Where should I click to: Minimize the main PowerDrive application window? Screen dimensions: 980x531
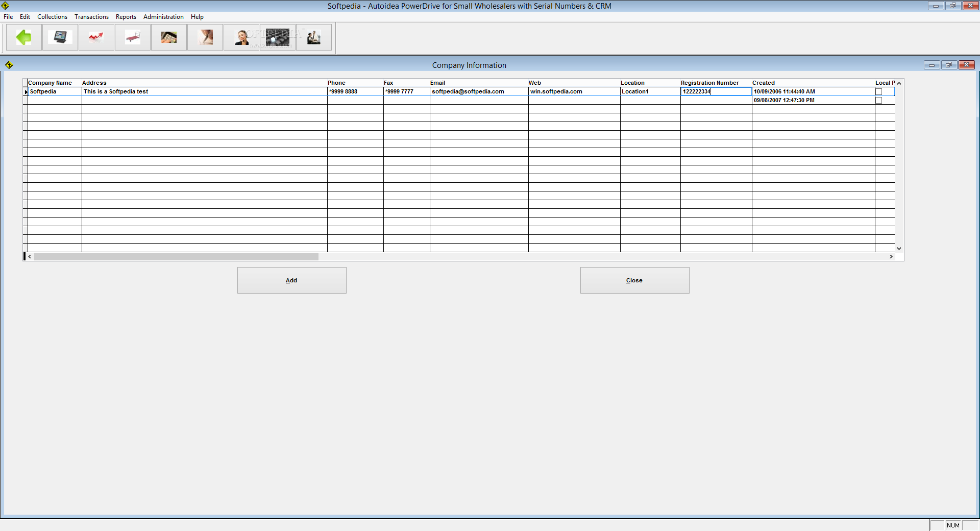coord(936,6)
